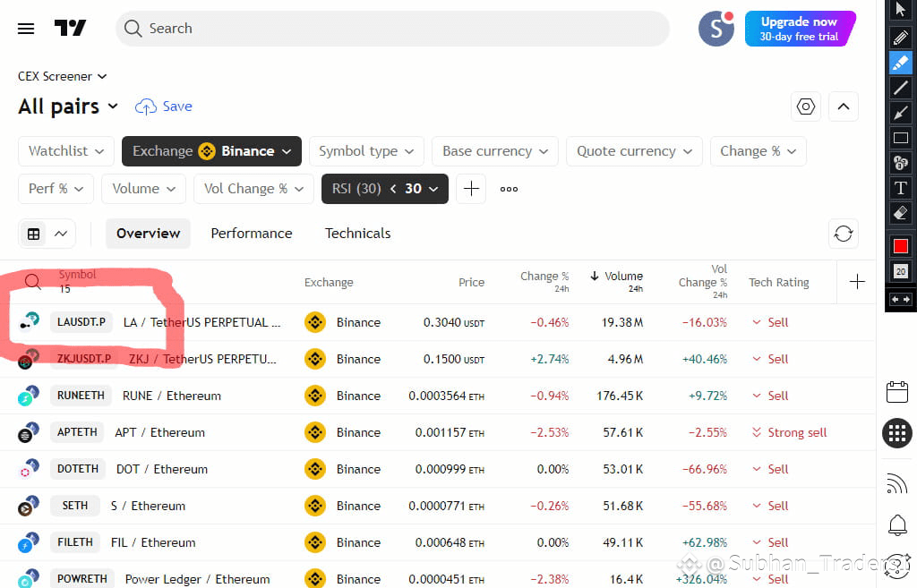Adjust the stroke size 20 control
The height and width of the screenshot is (588, 917).
901,271
